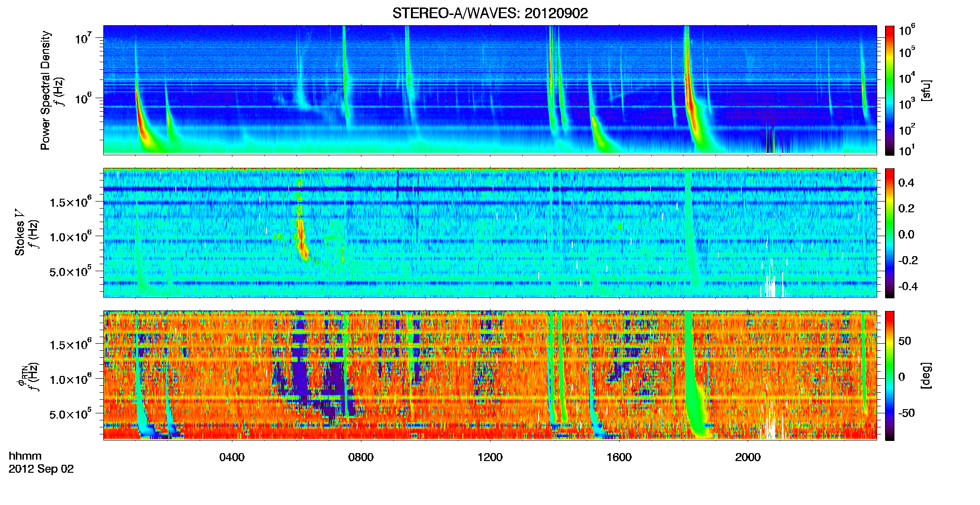Click the top panel power spectral colorbar
Screen dimensions: 980x505
(x=890, y=90)
